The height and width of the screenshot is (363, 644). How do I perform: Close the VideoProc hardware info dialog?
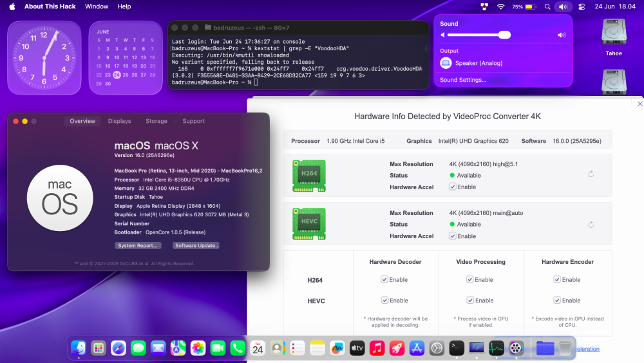click(639, 104)
